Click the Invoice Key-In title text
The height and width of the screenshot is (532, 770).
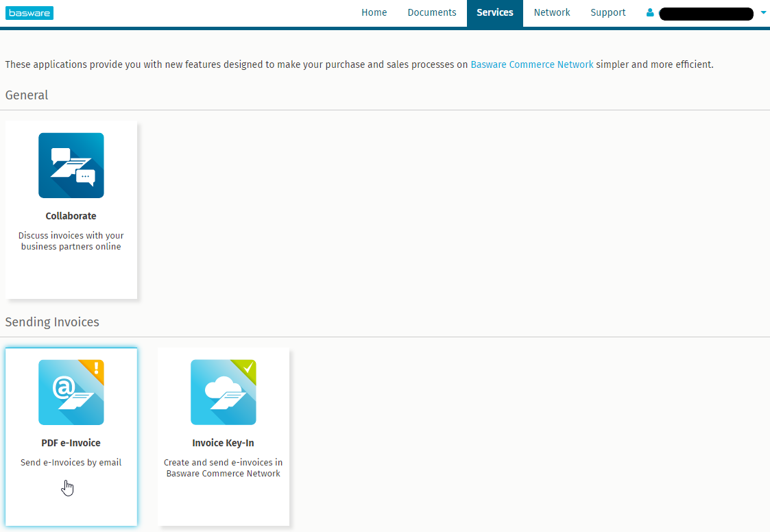[223, 443]
